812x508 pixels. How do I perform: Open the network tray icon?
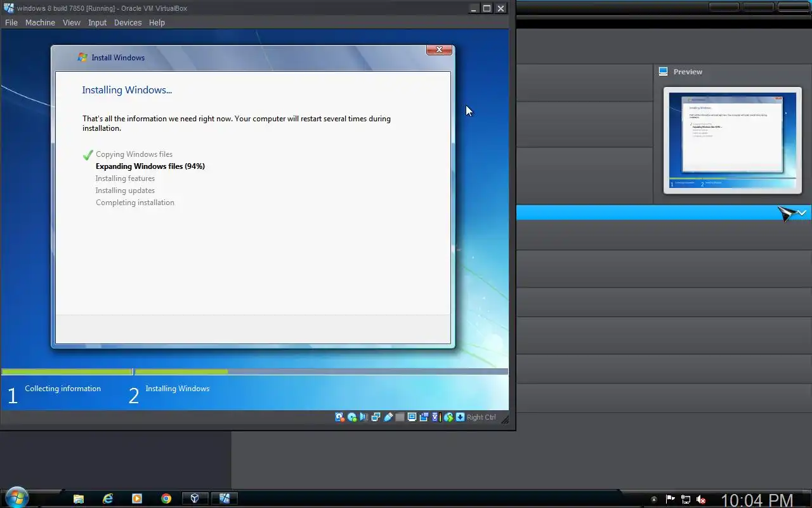(686, 500)
